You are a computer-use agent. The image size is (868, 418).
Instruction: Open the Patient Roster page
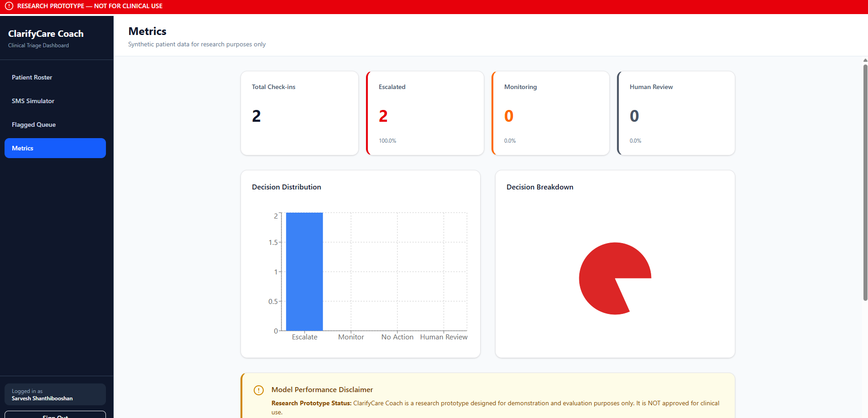[x=55, y=77]
